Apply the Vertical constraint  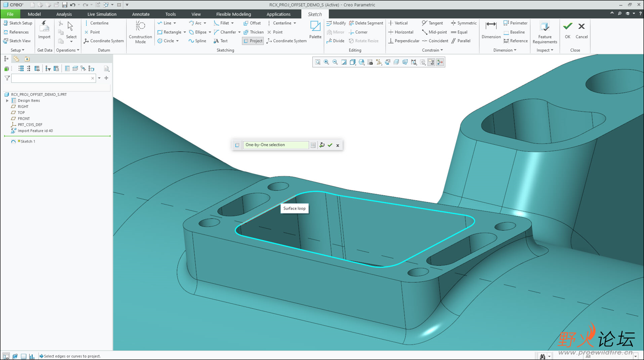(x=398, y=23)
